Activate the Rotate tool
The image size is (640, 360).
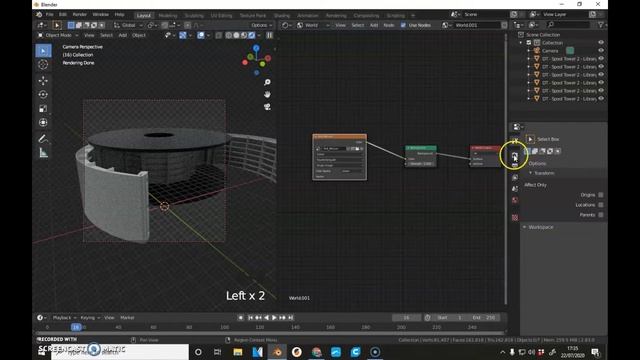(43, 94)
